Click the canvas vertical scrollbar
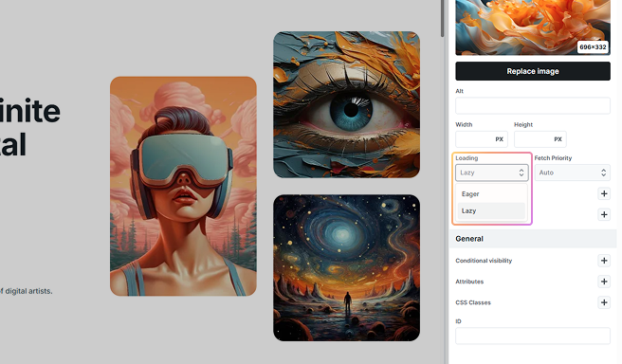The height and width of the screenshot is (364, 622). (x=442, y=18)
